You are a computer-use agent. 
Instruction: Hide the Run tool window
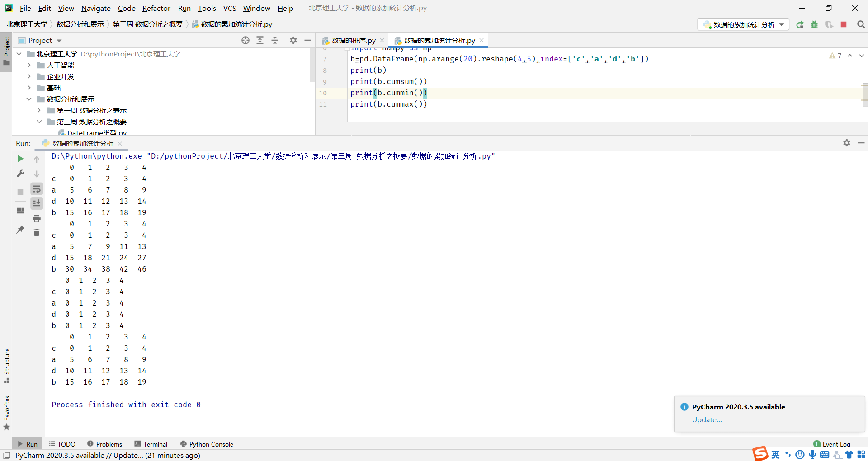point(861,143)
